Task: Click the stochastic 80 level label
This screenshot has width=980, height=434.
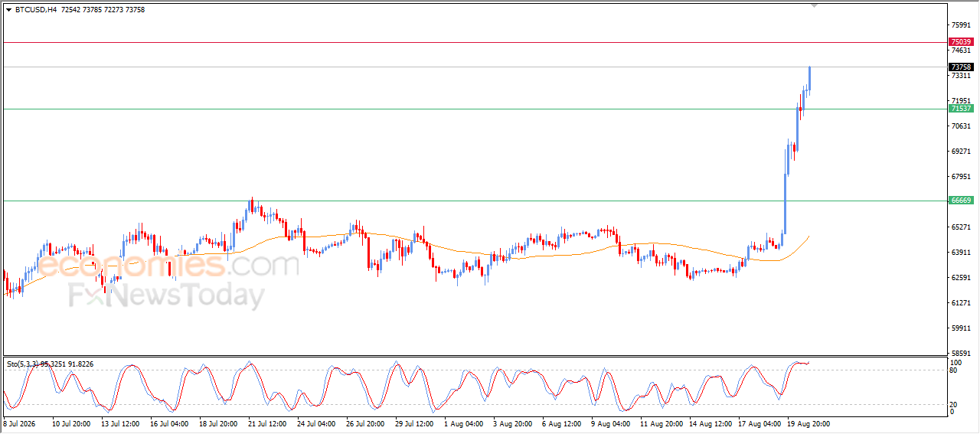Action: tap(954, 370)
